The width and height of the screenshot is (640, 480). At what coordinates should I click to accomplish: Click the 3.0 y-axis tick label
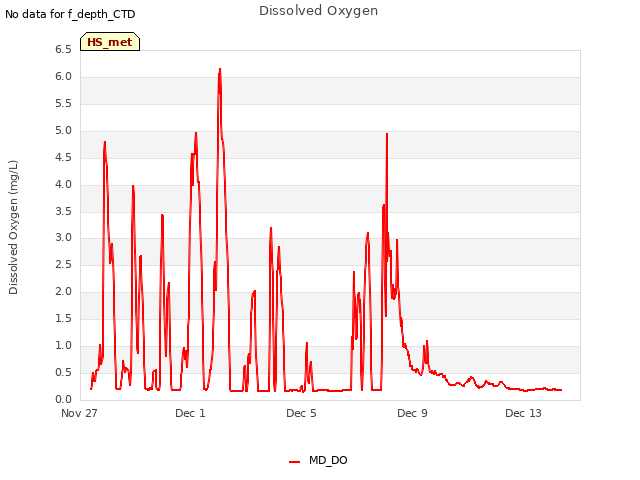[63, 238]
